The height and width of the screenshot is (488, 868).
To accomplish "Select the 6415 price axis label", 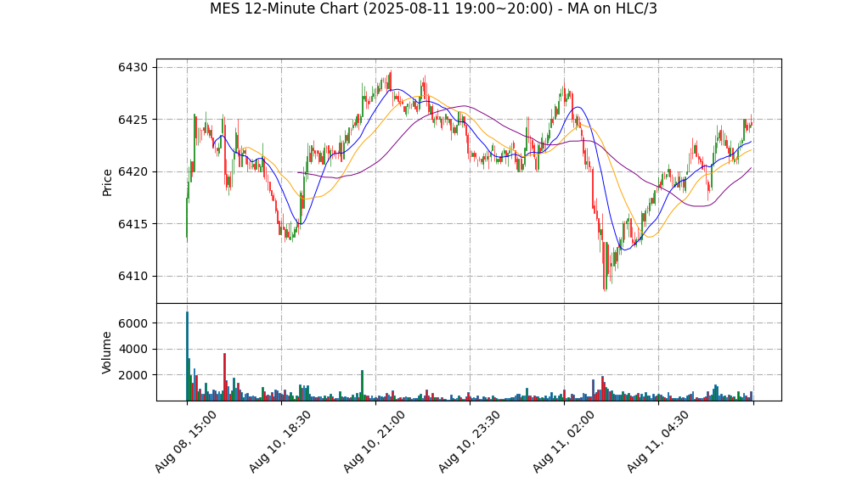I will pyautogui.click(x=132, y=224).
